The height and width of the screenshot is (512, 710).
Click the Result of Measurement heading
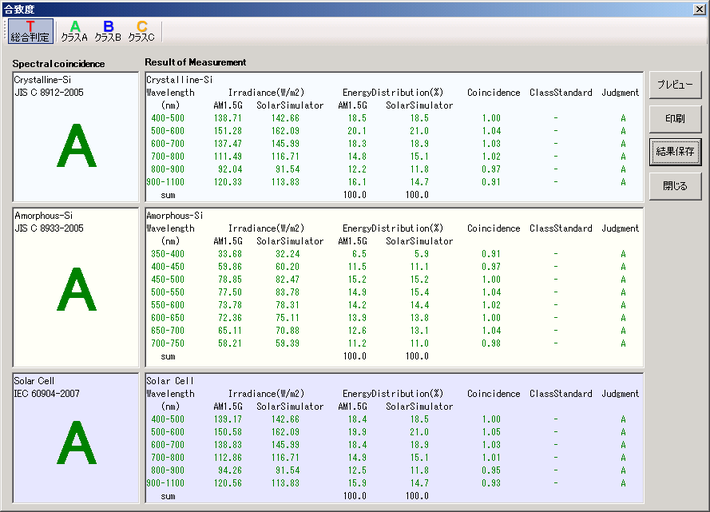point(196,62)
